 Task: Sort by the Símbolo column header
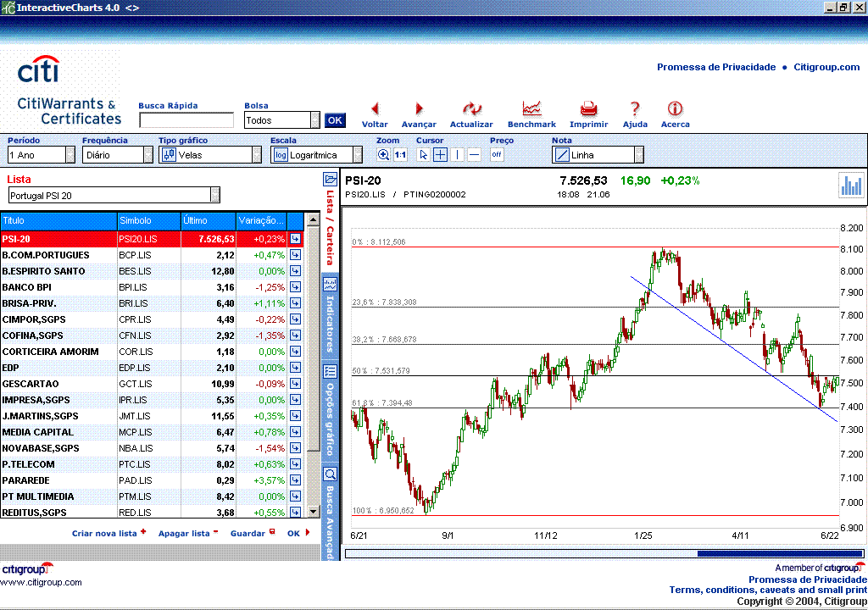(149, 220)
